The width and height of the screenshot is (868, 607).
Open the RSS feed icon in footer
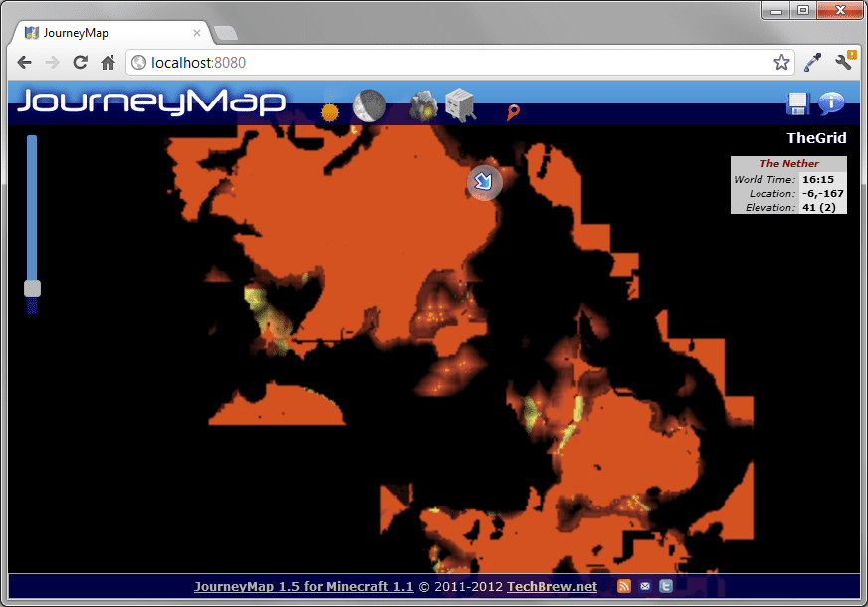click(x=625, y=587)
